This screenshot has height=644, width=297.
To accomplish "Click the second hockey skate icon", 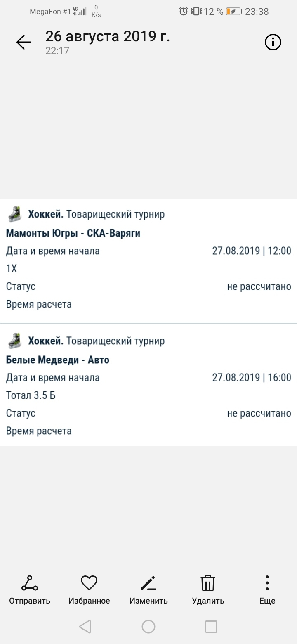I will point(14,341).
